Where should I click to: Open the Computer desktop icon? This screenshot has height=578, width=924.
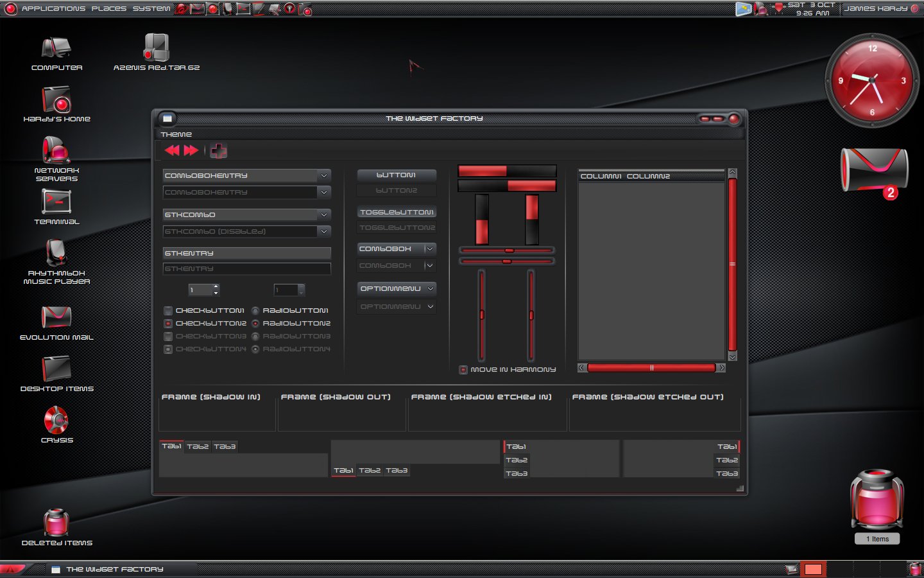coord(56,48)
